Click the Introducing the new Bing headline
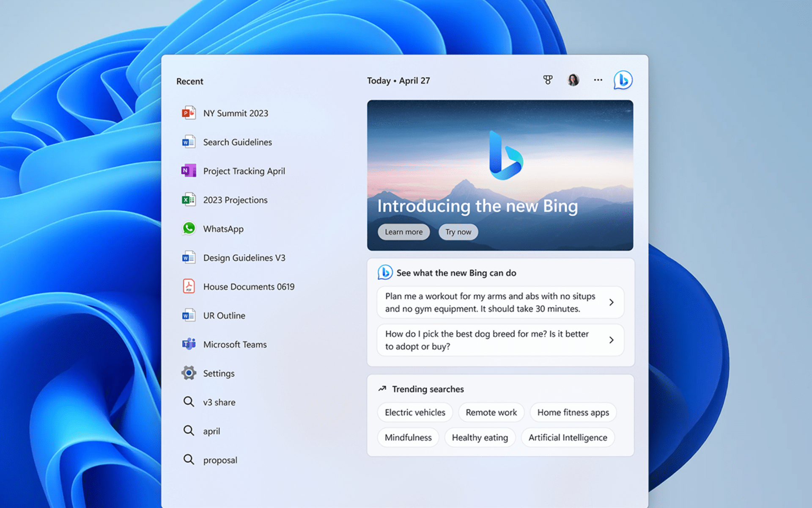Viewport: 812px width, 508px height. click(477, 206)
